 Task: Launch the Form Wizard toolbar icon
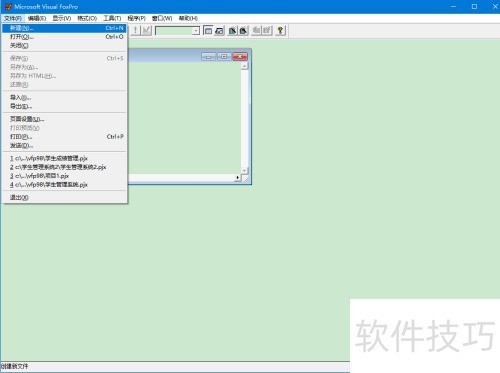click(232, 31)
